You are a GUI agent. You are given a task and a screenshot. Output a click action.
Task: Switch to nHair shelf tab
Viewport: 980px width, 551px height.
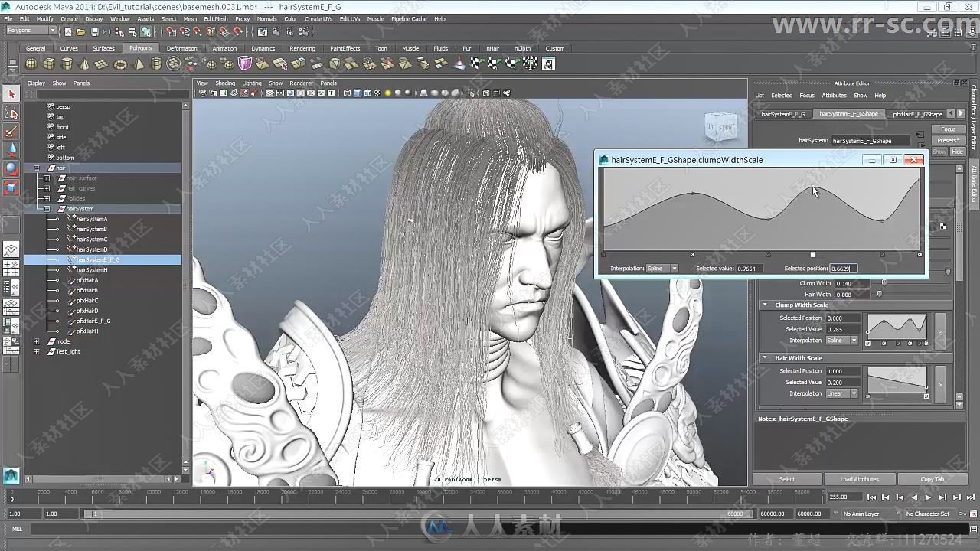click(492, 48)
